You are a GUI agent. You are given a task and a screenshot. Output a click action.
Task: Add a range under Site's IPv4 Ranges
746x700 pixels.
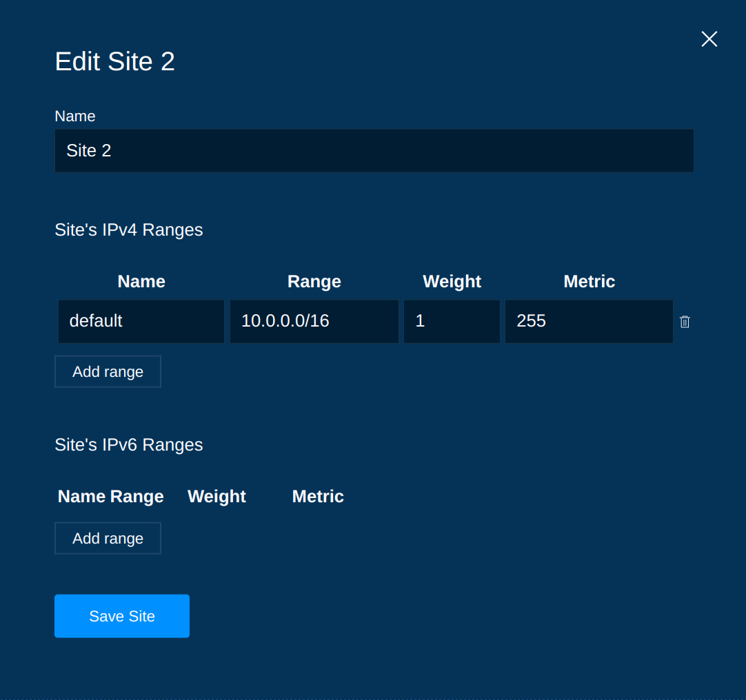coord(108,371)
